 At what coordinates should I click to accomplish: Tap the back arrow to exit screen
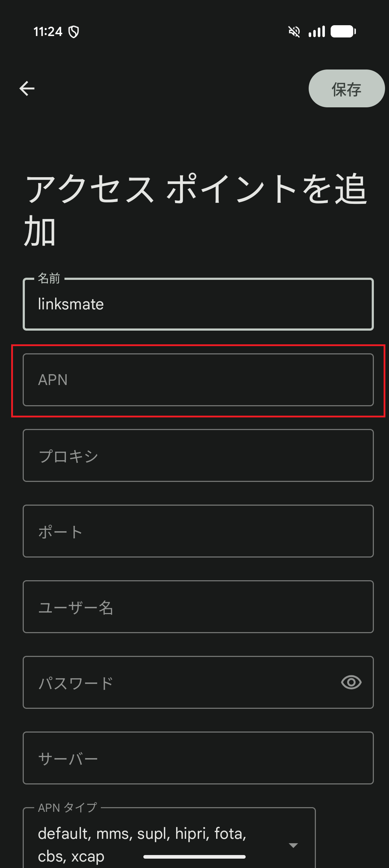click(x=26, y=88)
